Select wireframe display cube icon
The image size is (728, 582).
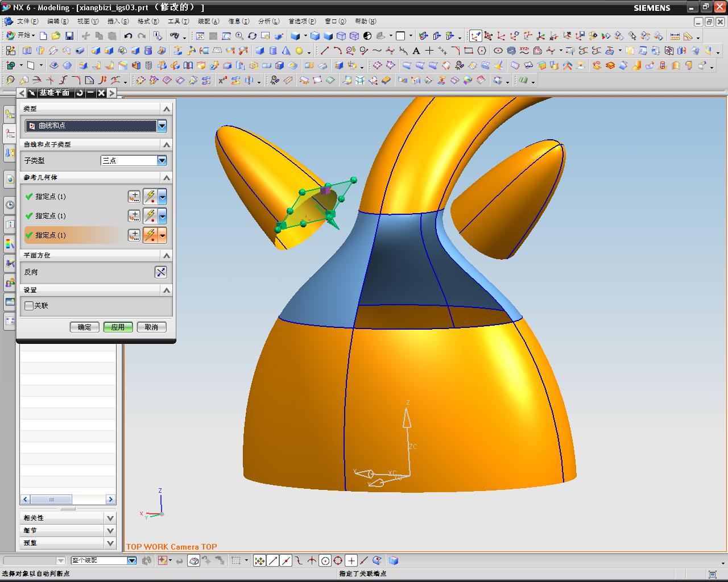(341, 36)
